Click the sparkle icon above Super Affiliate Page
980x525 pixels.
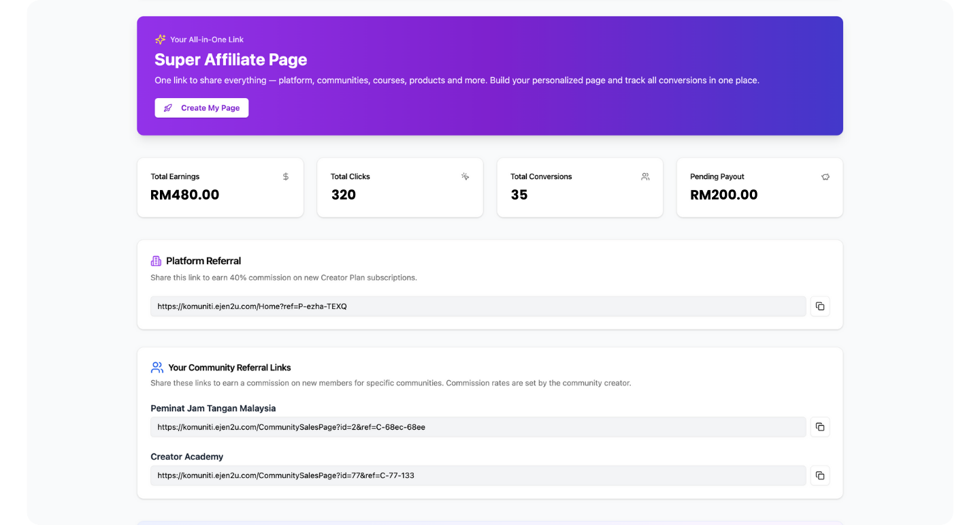pyautogui.click(x=160, y=39)
